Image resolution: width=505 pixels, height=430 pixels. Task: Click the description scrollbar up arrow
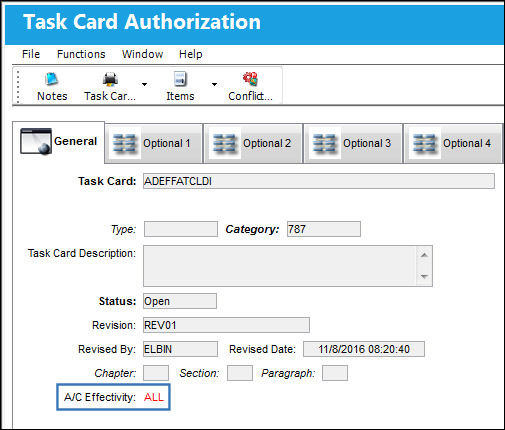(x=424, y=255)
